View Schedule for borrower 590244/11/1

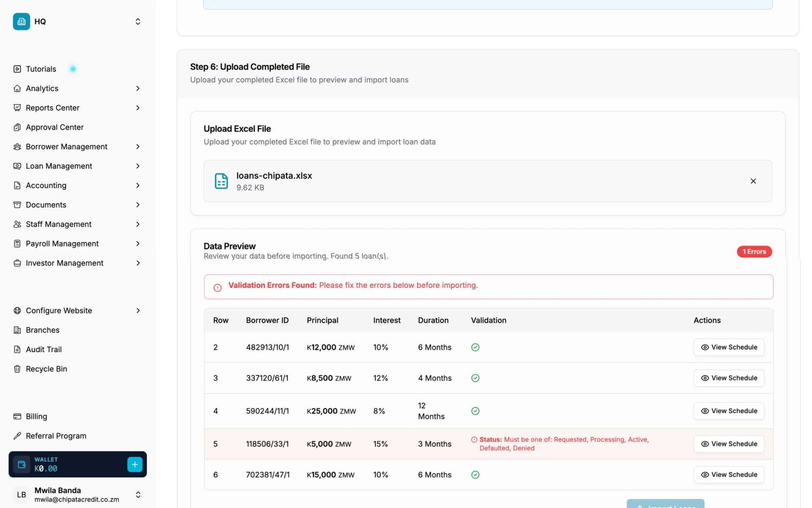click(729, 411)
